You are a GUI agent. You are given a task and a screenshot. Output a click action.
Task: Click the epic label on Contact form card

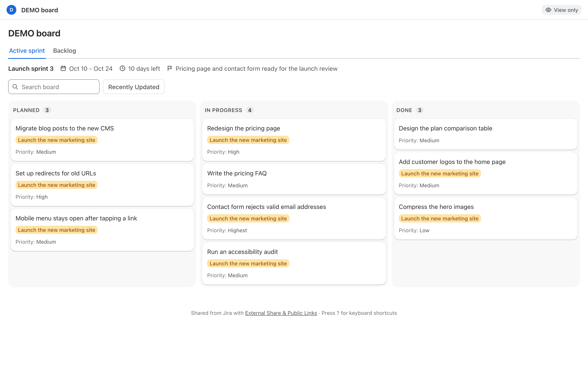coord(248,219)
